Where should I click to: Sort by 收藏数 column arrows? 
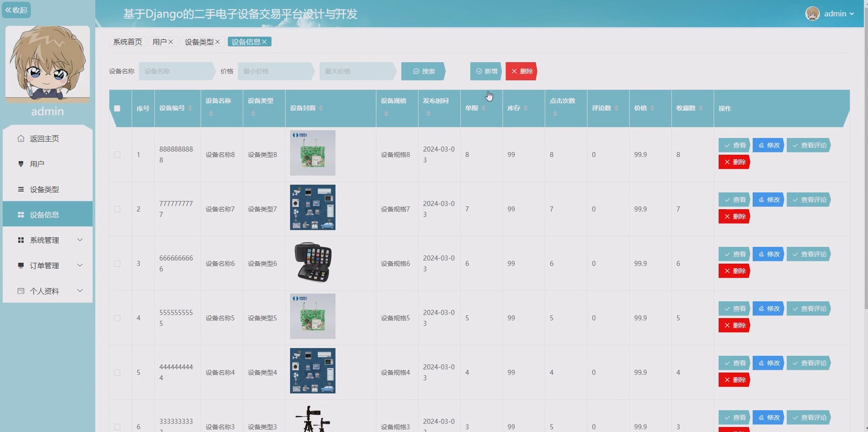point(701,108)
